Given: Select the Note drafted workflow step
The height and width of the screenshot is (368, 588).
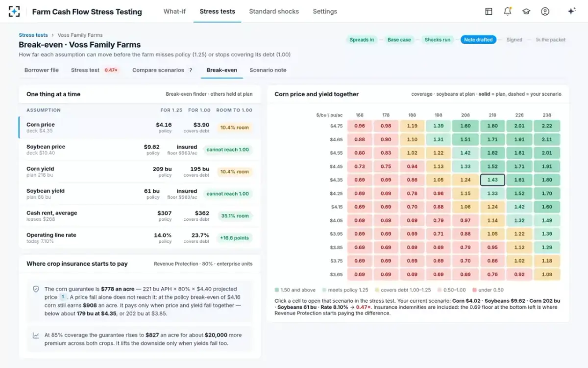Looking at the screenshot, I should point(478,40).
